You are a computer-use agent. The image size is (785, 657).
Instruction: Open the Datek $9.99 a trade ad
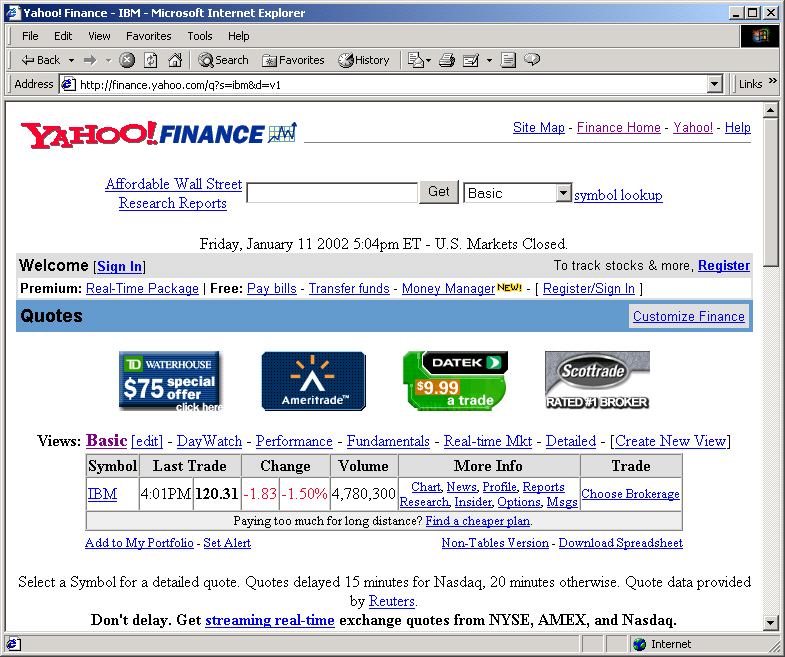(456, 381)
